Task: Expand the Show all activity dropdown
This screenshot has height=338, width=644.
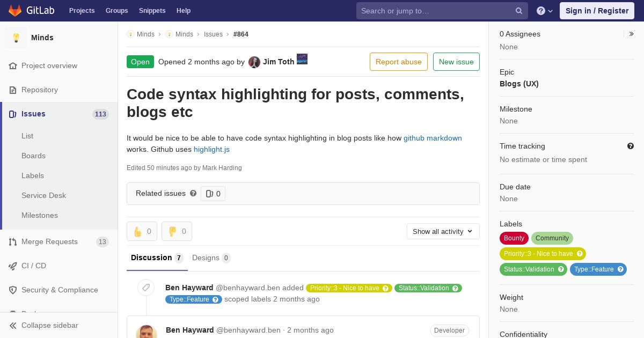Action: [443, 231]
